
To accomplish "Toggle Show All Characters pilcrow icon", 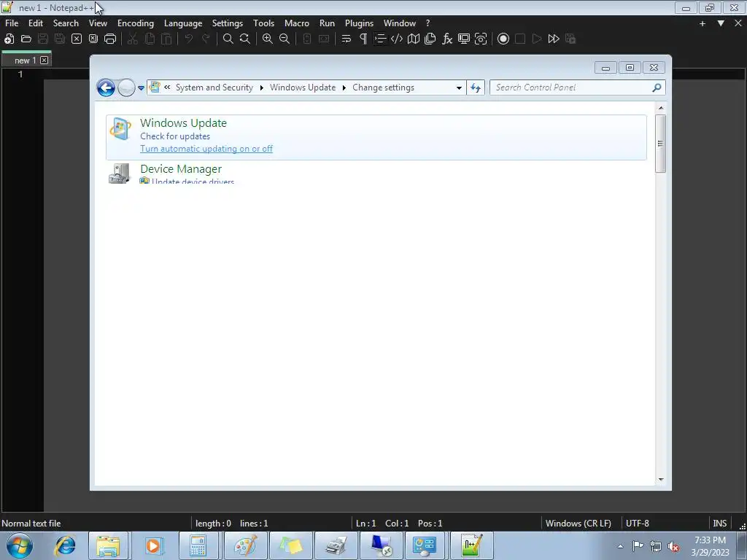I will point(363,39).
